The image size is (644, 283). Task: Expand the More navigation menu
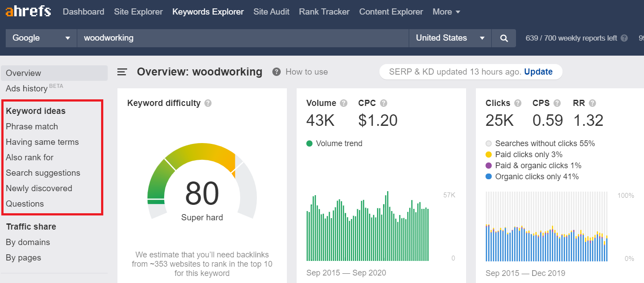[x=446, y=11]
